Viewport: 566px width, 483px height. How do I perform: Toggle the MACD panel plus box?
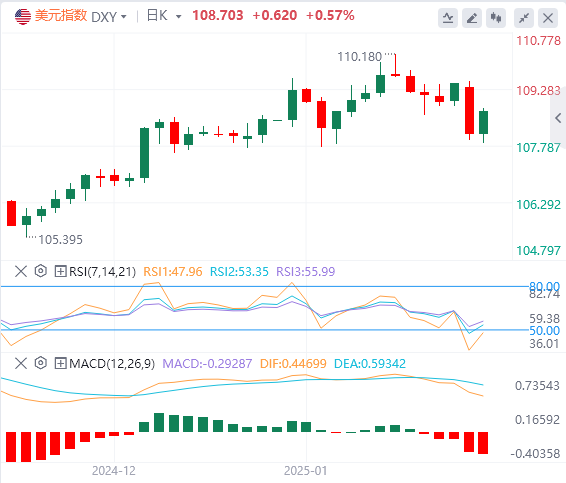60,363
